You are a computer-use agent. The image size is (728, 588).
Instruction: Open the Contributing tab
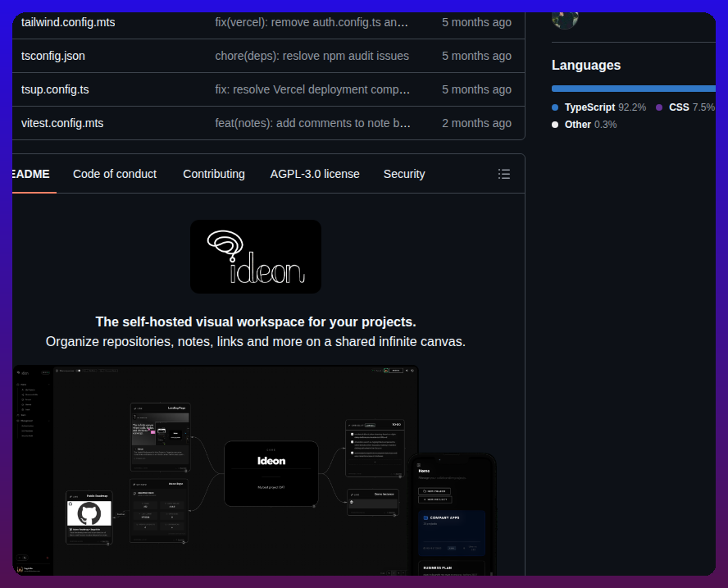(214, 174)
